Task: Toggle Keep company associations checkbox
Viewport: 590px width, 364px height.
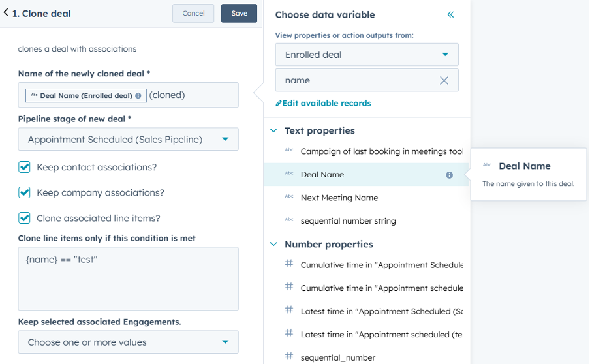Action: [24, 192]
